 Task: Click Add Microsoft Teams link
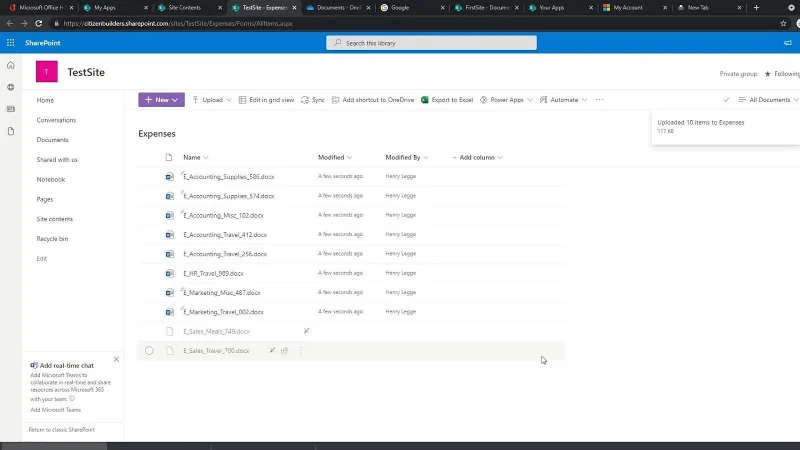(x=55, y=410)
